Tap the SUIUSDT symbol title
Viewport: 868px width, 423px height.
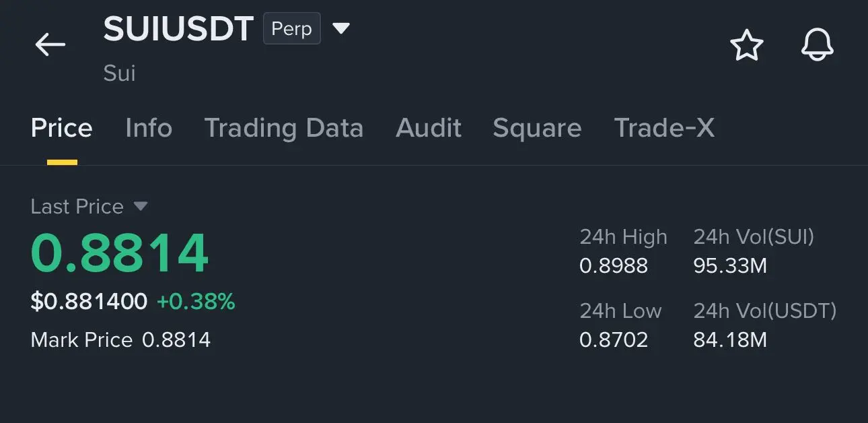pyautogui.click(x=178, y=30)
